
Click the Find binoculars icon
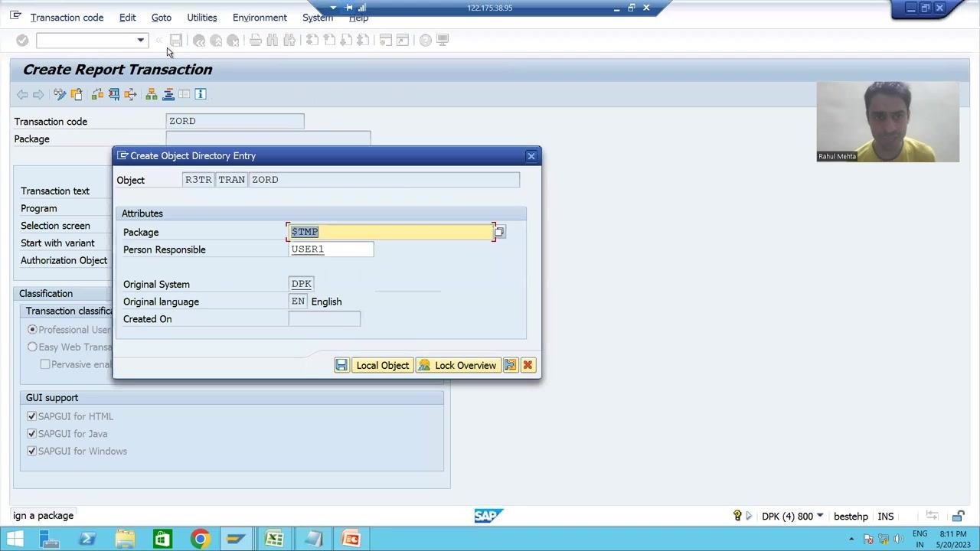pyautogui.click(x=273, y=41)
